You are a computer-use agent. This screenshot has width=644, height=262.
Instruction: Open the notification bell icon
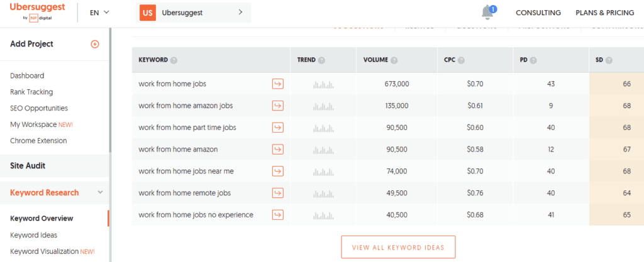click(488, 13)
